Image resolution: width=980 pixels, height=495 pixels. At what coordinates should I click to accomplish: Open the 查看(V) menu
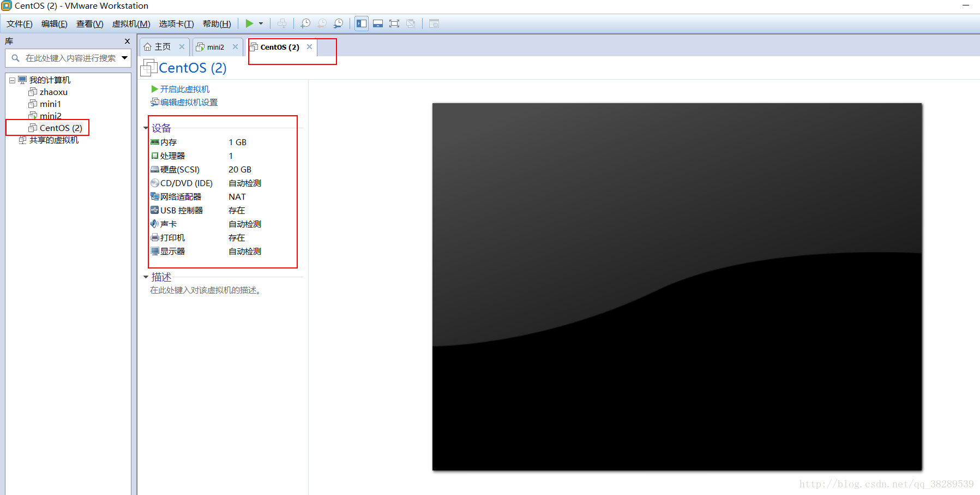[x=90, y=23]
